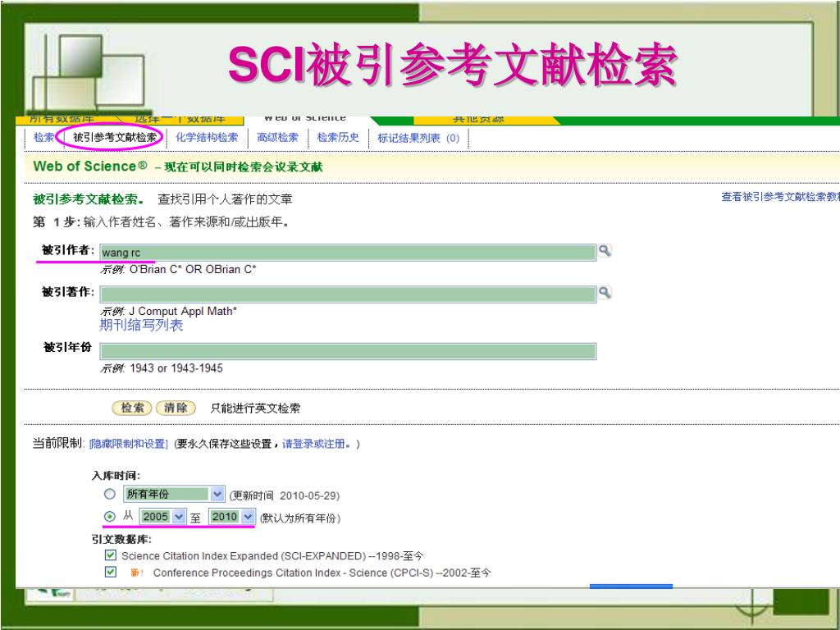Switch to the 检索 tab
Screen dimensions: 840x630
point(43,137)
